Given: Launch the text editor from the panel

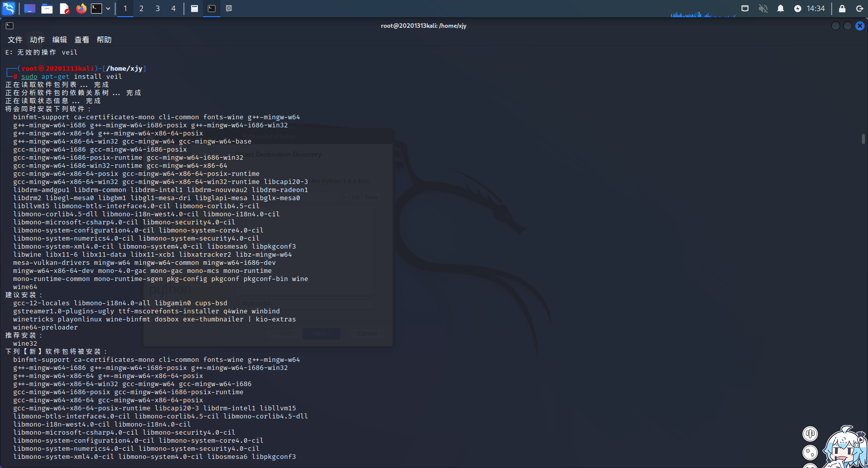Looking at the screenshot, I should (x=64, y=9).
